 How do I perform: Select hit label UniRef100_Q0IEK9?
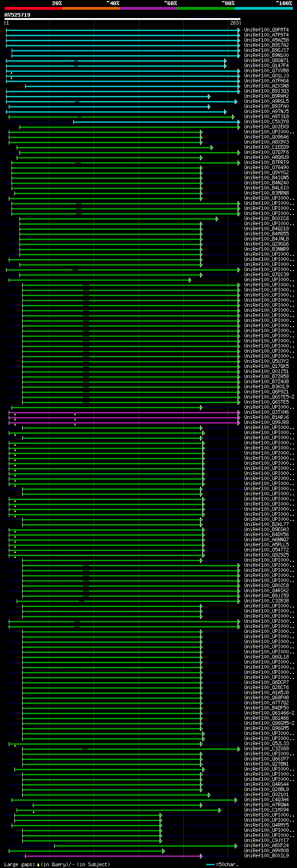266,127
